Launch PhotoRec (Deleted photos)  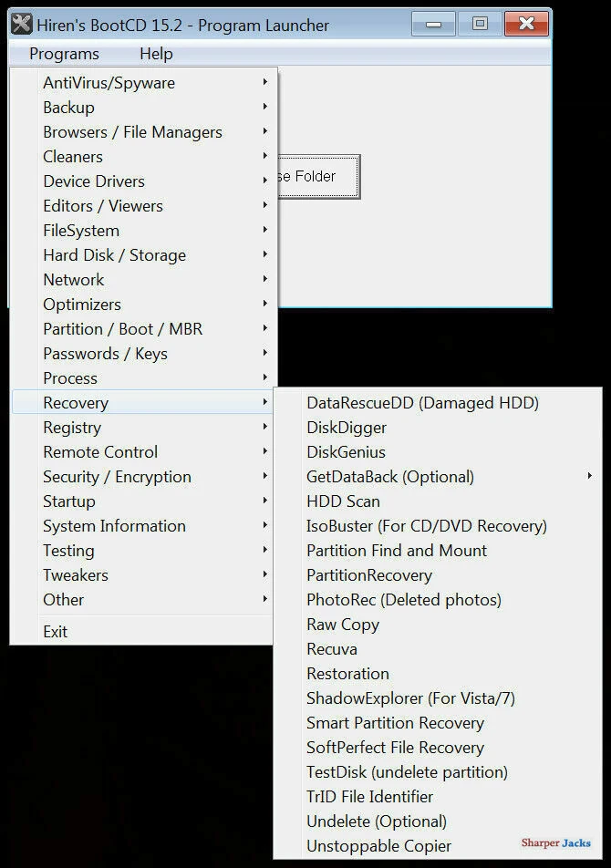pyautogui.click(x=437, y=600)
